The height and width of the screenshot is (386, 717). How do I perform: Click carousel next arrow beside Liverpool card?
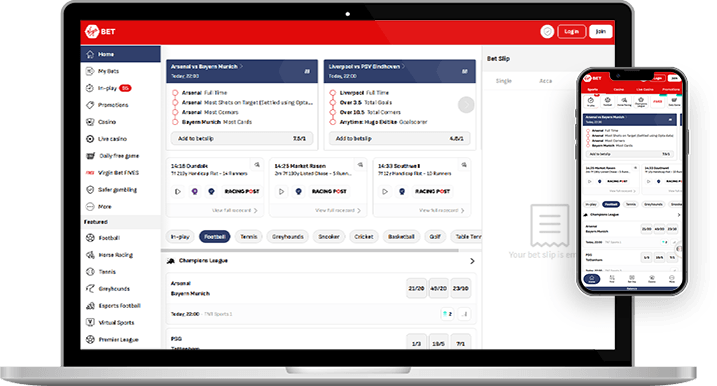click(x=466, y=105)
